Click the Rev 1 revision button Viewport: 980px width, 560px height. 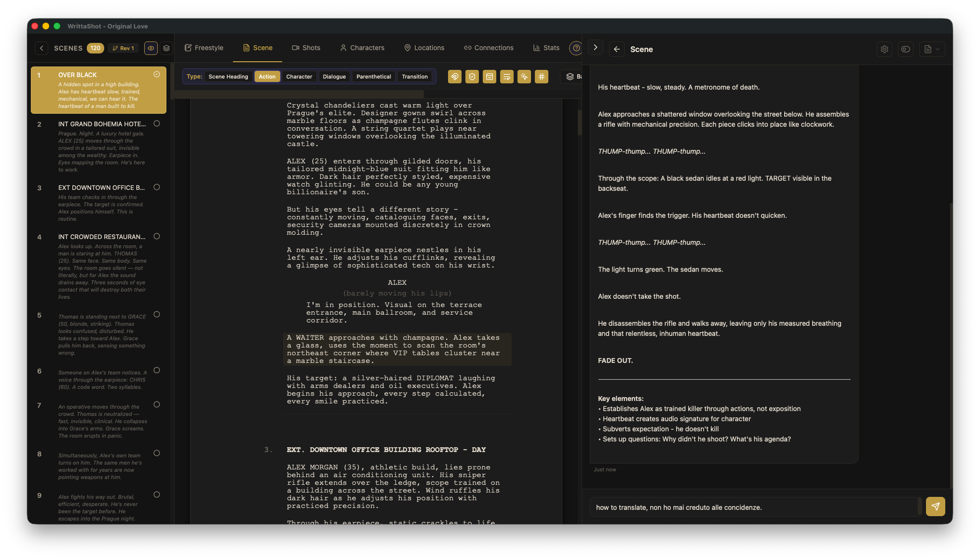point(123,48)
